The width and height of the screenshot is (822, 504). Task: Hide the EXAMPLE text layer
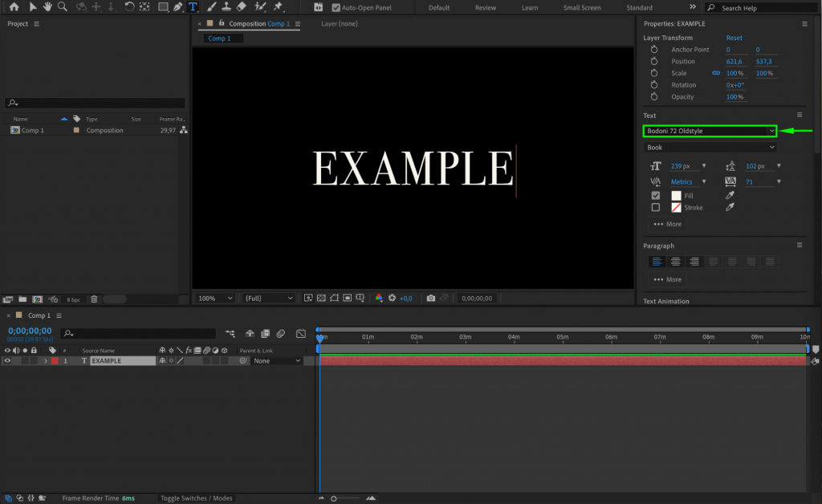coord(8,360)
